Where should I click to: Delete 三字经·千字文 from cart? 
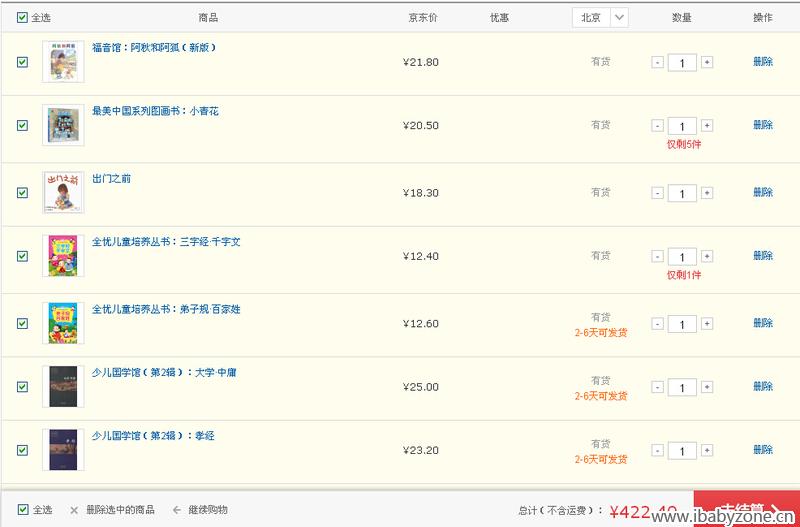[x=763, y=256]
